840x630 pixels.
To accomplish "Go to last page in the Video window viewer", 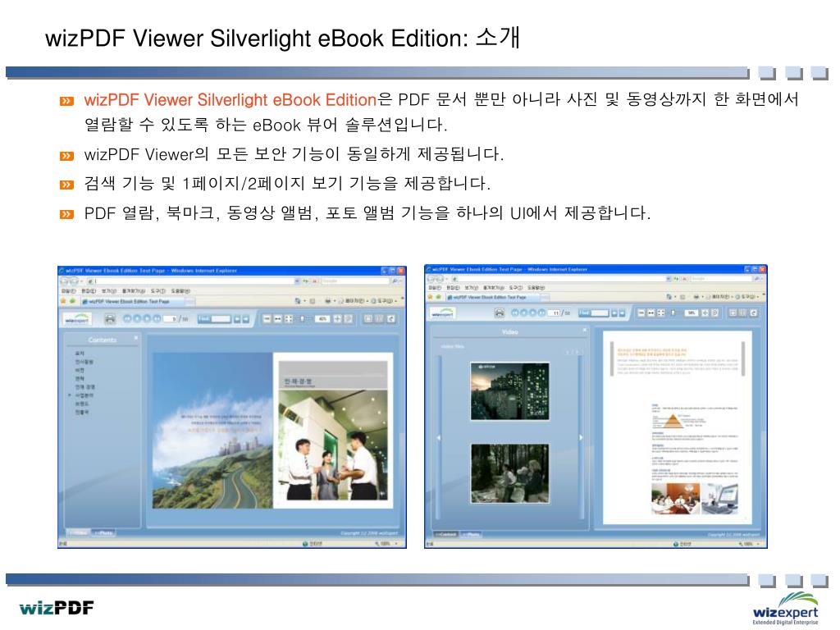I will (542, 313).
